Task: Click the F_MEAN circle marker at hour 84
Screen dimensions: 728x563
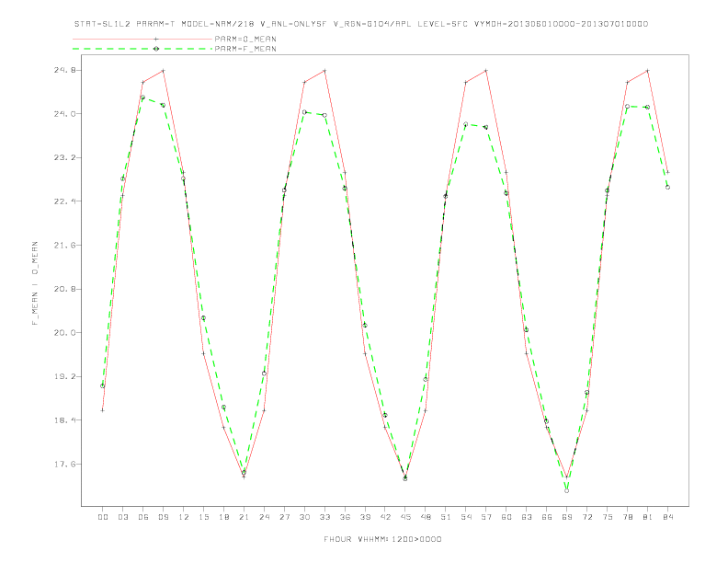Action: coord(667,187)
